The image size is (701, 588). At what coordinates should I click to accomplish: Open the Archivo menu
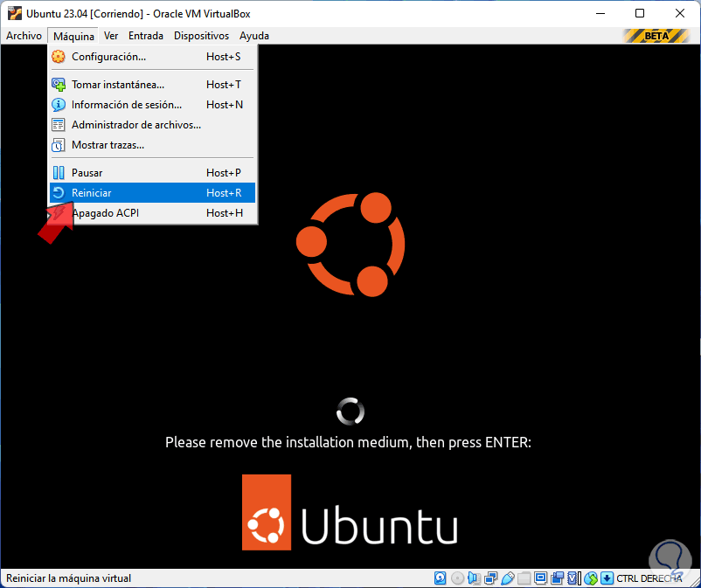click(x=24, y=36)
